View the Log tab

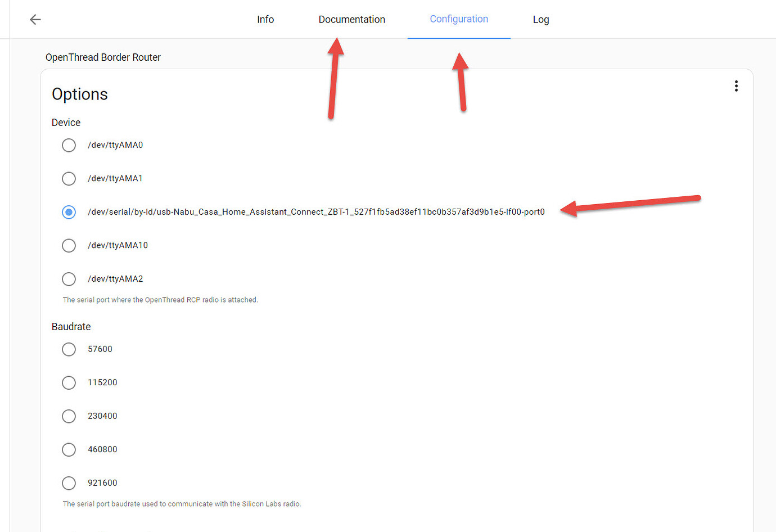540,19
